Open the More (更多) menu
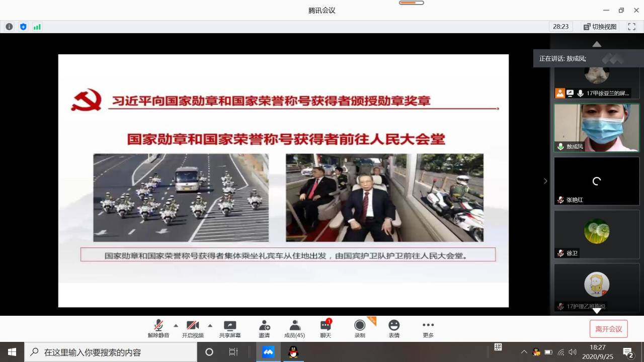Image resolution: width=644 pixels, height=362 pixels. (x=428, y=329)
